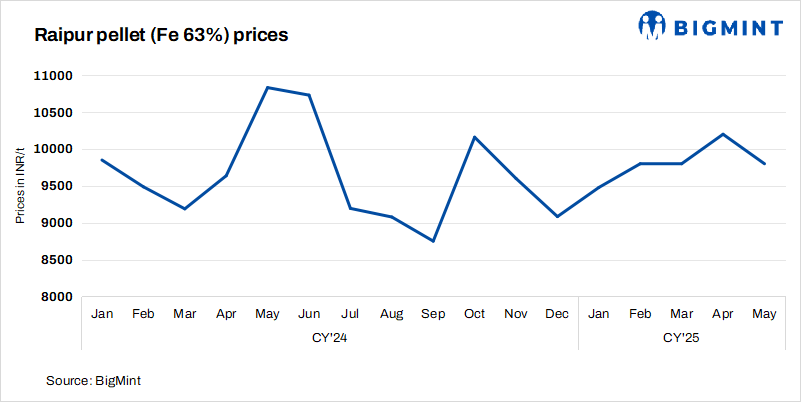Click the Dec month label on x-axis
801x402 pixels.
(557, 314)
